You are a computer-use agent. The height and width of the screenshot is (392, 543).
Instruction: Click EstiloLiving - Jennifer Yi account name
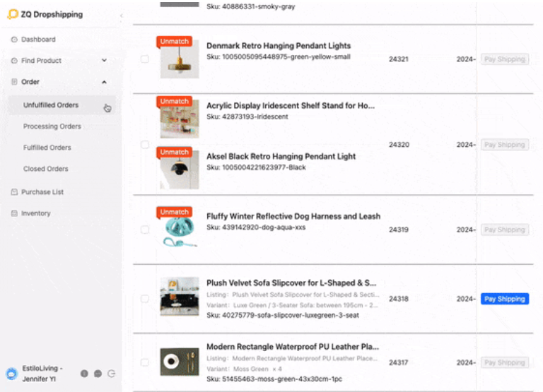(42, 374)
